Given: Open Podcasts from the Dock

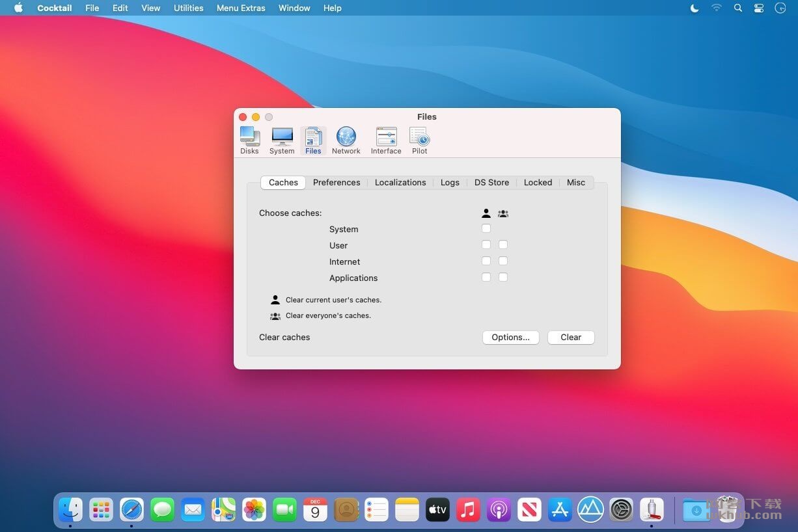Looking at the screenshot, I should coord(499,510).
